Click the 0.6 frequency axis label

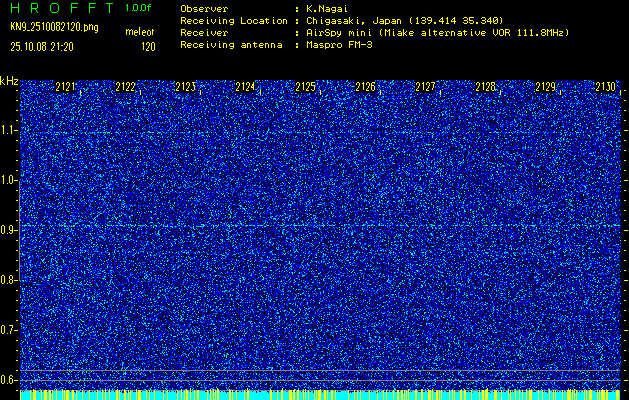click(x=9, y=380)
